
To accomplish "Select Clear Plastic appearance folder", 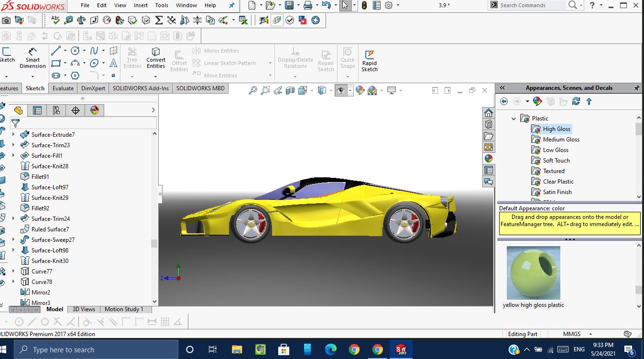I will click(558, 182).
